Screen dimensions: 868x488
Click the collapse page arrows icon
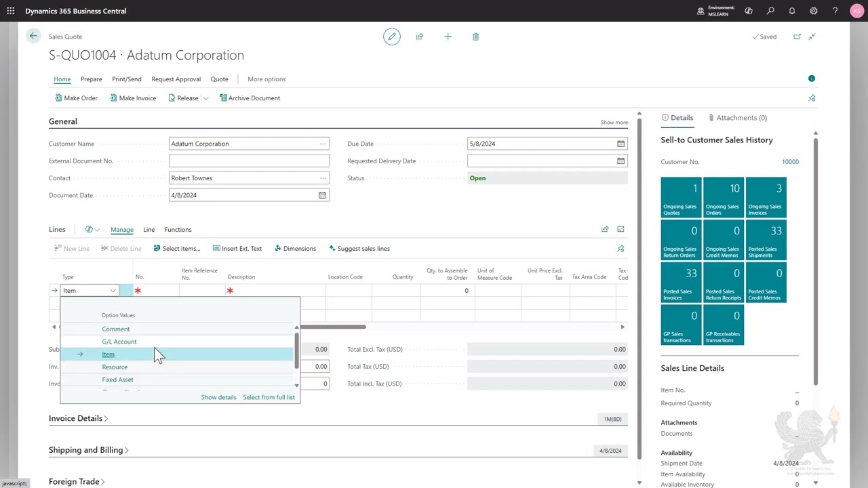[812, 37]
